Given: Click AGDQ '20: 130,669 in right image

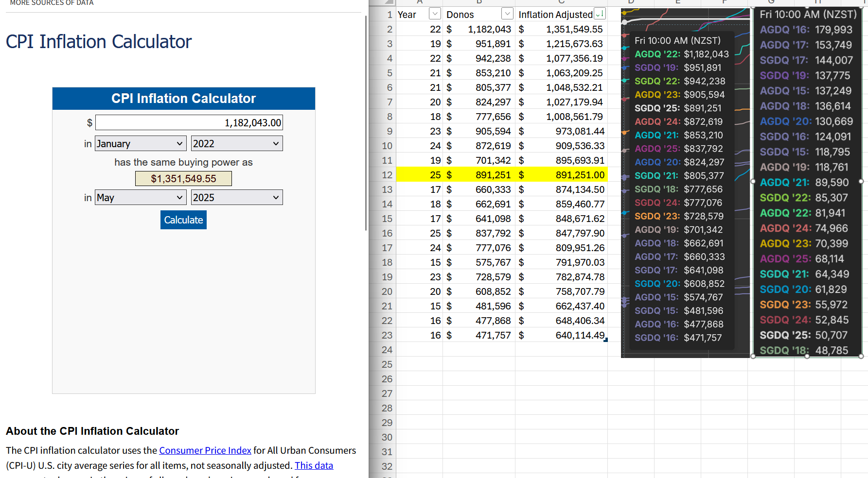Looking at the screenshot, I should pyautogui.click(x=806, y=121).
